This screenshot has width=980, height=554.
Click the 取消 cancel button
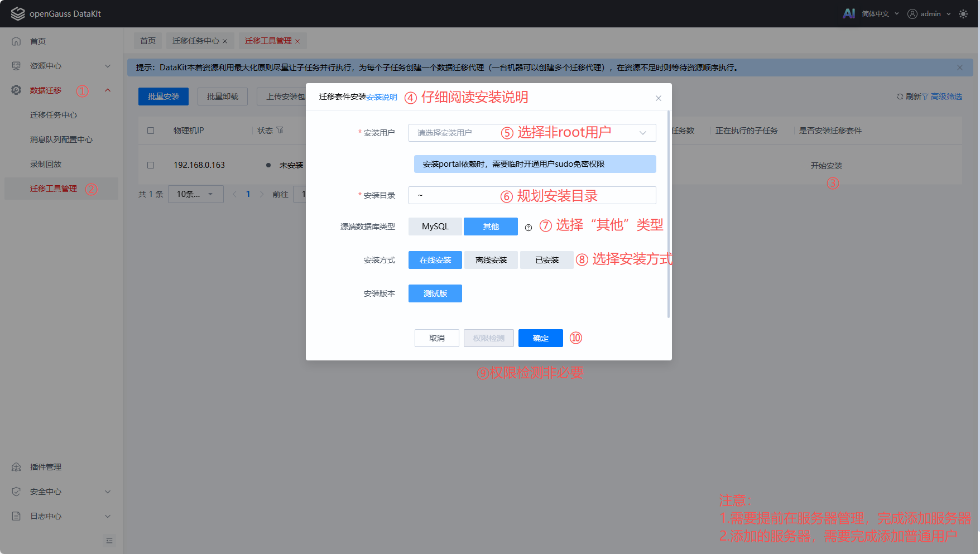[437, 338]
